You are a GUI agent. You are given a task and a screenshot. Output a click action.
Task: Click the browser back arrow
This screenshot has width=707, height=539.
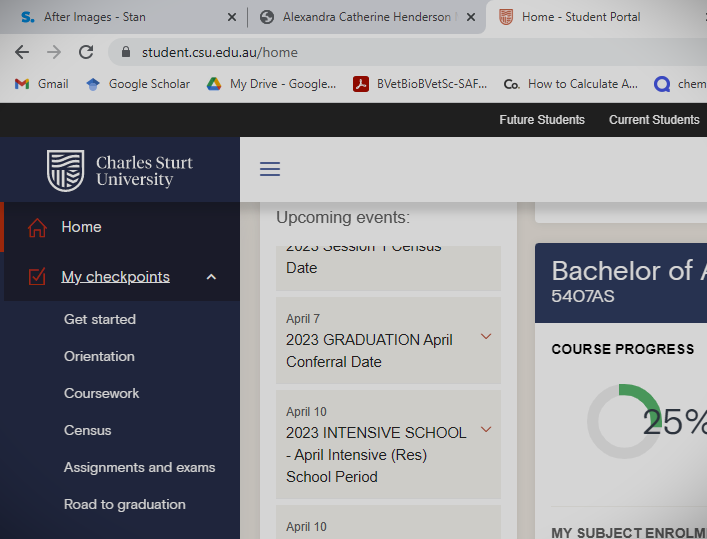pyautogui.click(x=22, y=52)
